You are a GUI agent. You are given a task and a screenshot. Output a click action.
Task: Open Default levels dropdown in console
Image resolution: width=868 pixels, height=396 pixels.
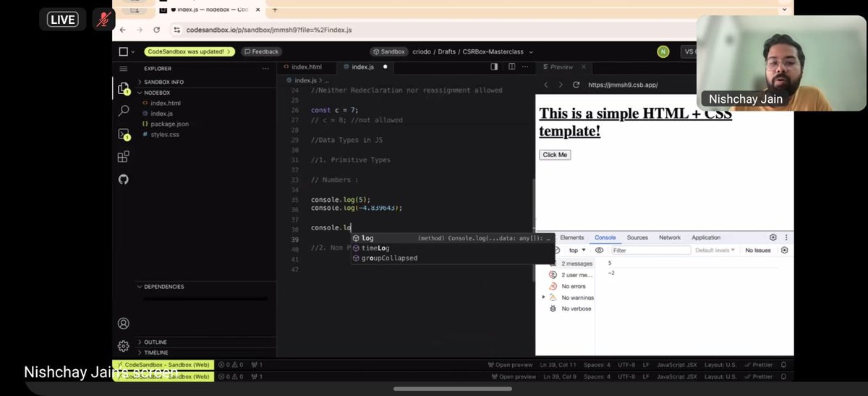[x=715, y=250]
